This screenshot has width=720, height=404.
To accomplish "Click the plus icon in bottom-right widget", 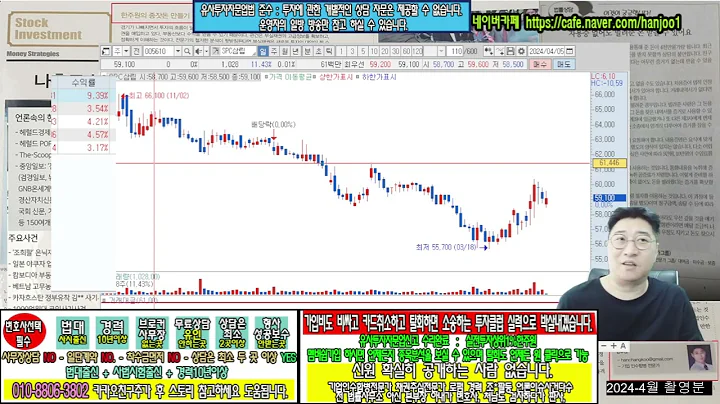I will pos(613,346).
